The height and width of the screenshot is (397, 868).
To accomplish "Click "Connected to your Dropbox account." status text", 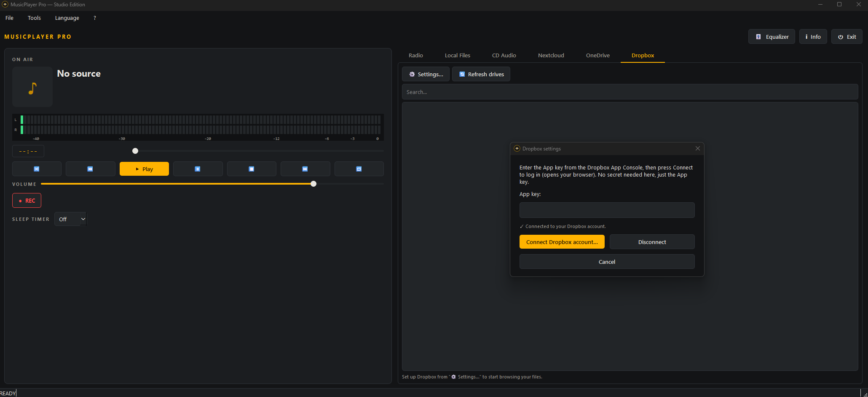I will 563,226.
